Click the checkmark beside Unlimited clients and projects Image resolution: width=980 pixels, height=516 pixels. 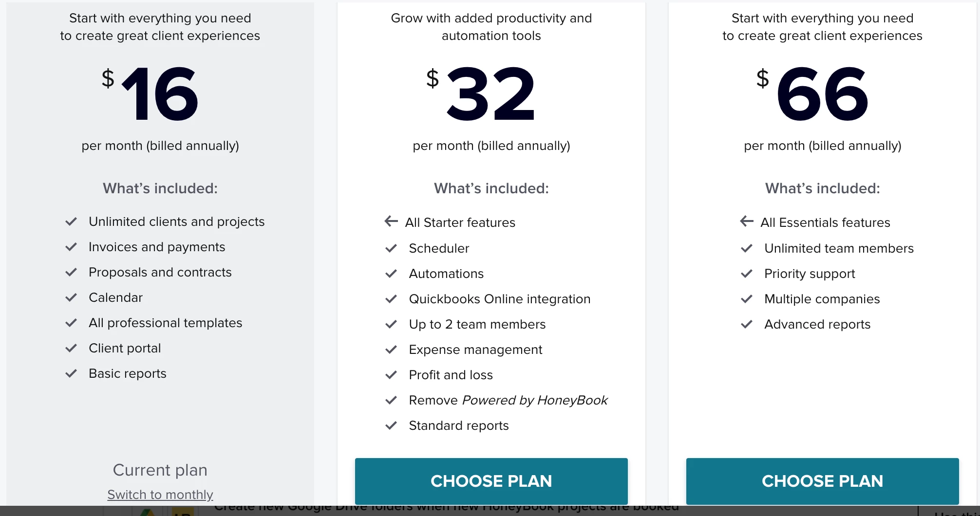click(x=71, y=221)
